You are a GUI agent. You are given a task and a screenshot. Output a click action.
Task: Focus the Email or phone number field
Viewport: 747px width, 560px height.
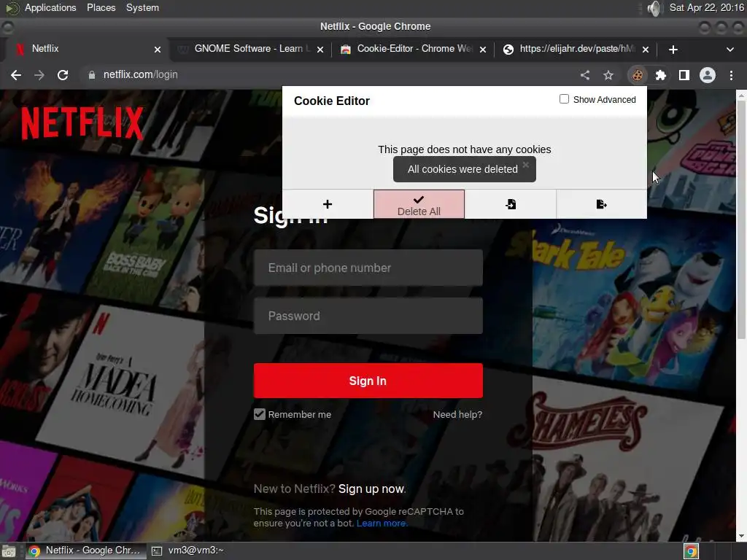point(368,268)
